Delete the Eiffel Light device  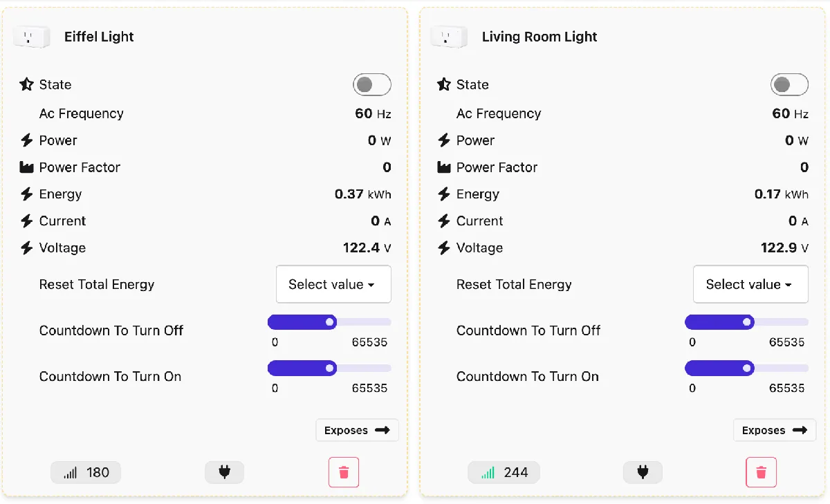click(344, 472)
